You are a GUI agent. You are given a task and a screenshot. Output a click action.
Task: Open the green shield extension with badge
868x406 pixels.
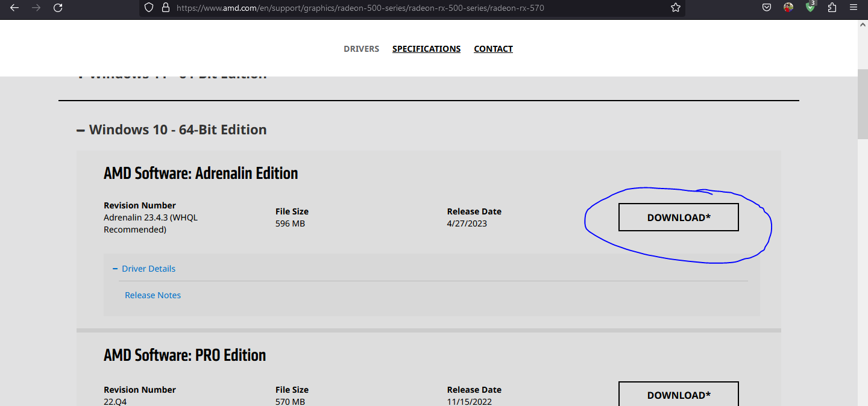pyautogui.click(x=811, y=7)
